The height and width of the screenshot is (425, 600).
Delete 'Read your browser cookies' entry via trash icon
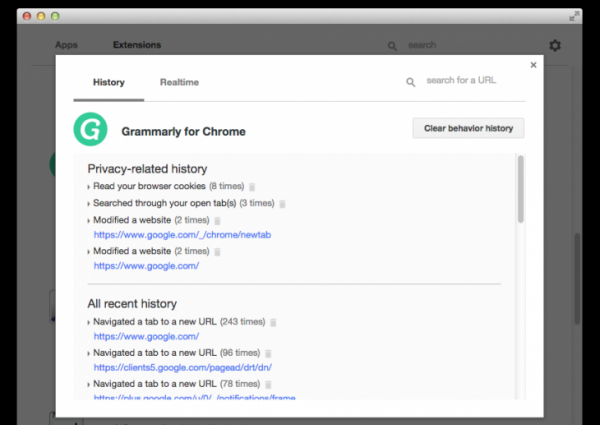252,187
